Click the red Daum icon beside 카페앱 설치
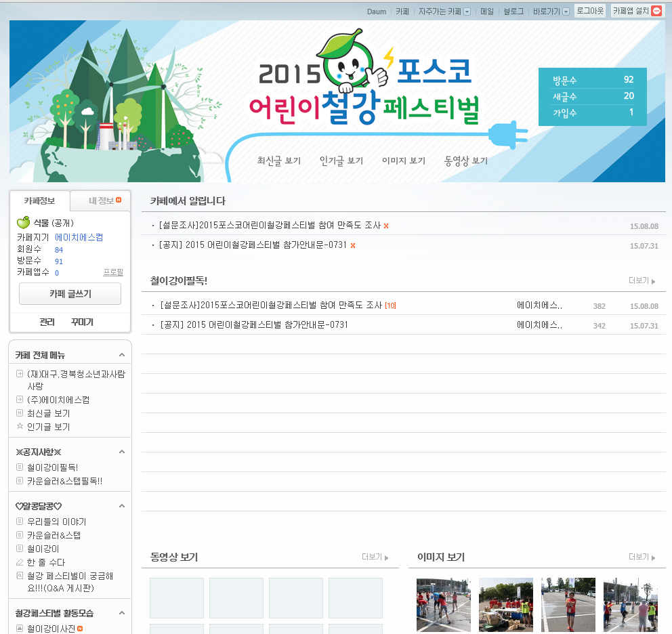 [x=656, y=11]
